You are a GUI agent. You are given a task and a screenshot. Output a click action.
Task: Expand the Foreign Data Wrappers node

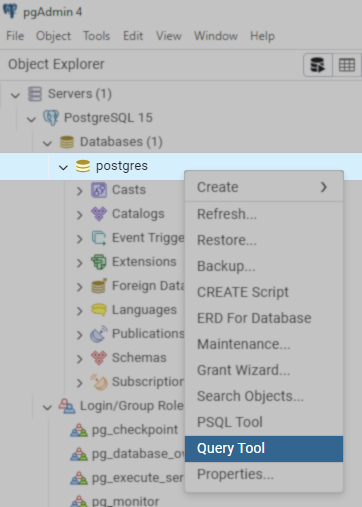tap(79, 287)
